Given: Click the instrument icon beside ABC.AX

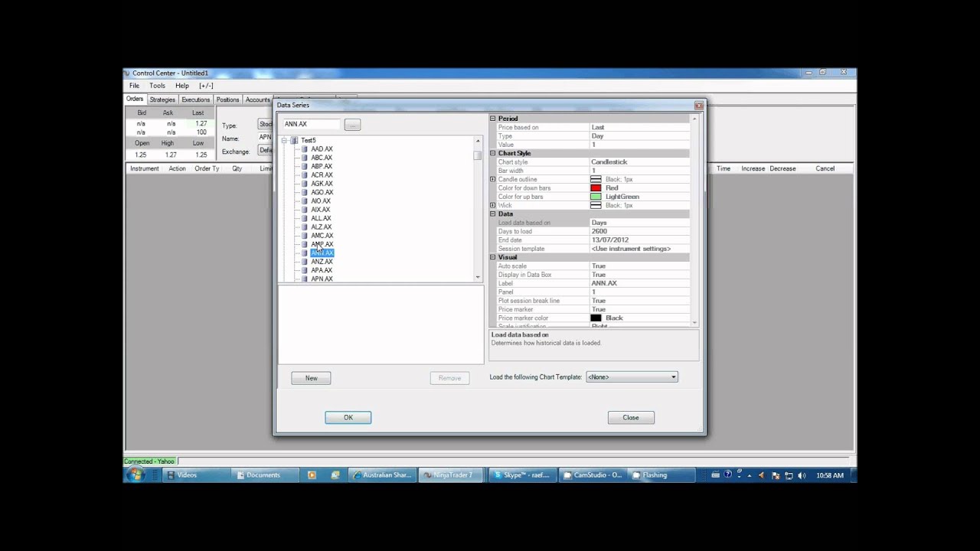Looking at the screenshot, I should tap(305, 158).
